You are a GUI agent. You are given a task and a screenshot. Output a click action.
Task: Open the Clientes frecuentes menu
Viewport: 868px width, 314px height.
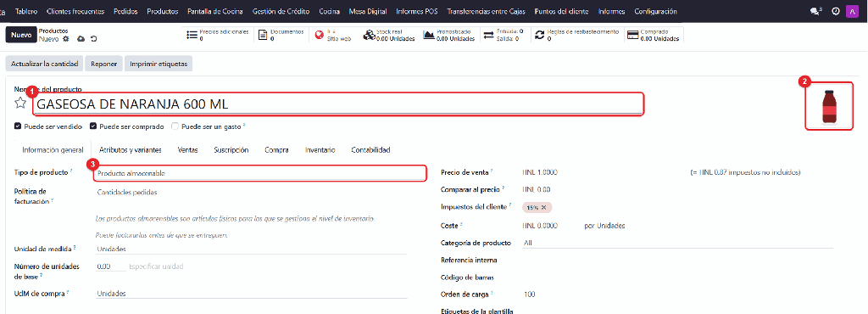[x=75, y=11]
